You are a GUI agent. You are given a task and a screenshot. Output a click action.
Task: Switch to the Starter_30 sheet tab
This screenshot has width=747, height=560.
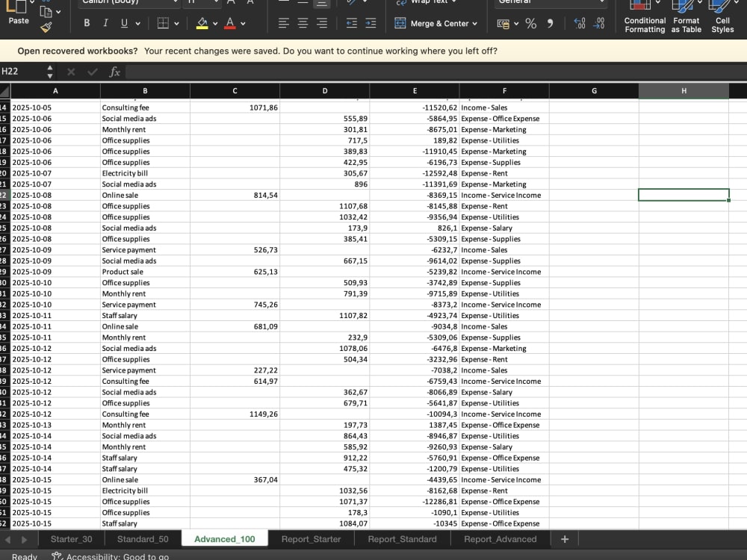[x=72, y=539]
